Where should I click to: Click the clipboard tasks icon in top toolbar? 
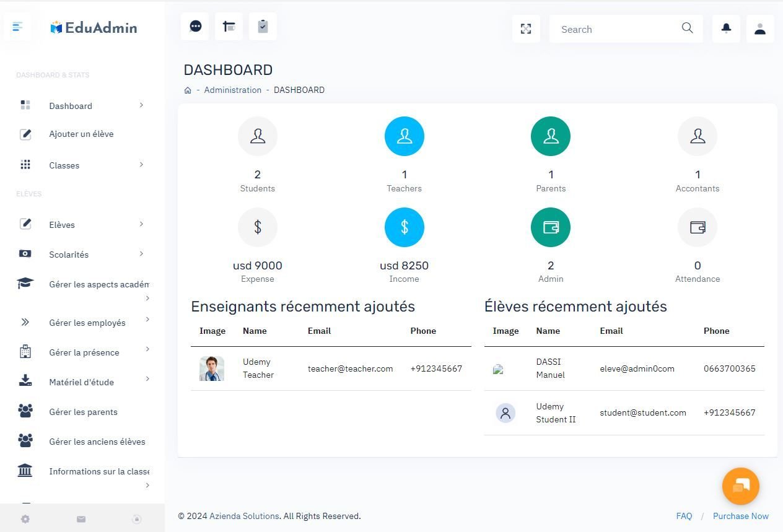263,27
